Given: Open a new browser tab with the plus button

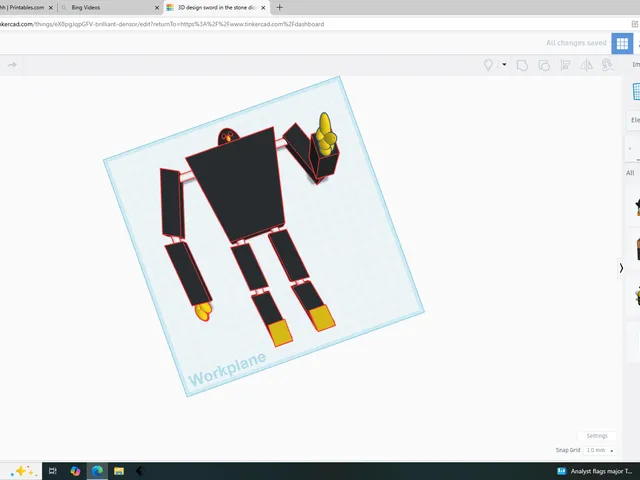Looking at the screenshot, I should point(279,7).
